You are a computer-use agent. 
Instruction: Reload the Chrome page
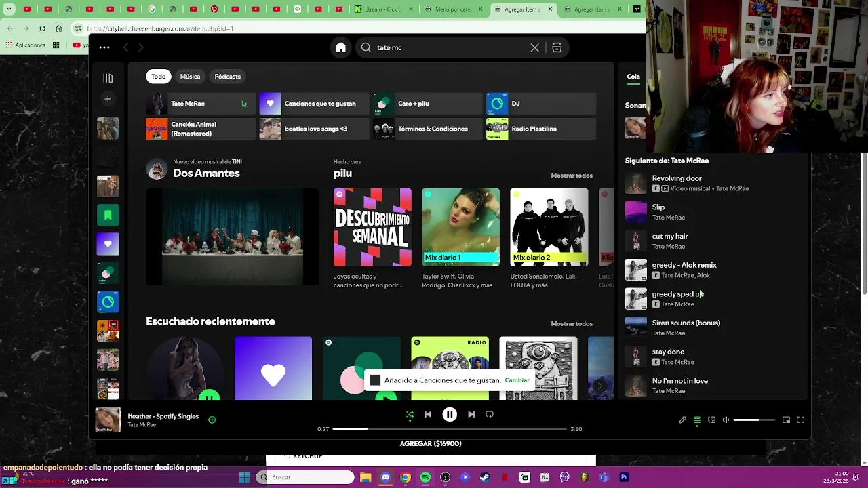point(42,28)
